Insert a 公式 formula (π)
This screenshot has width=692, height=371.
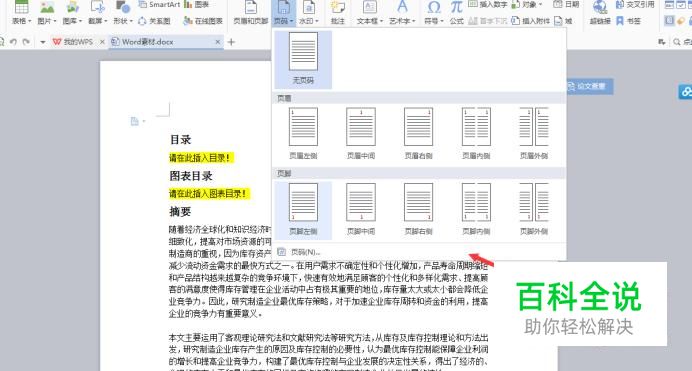click(456, 13)
